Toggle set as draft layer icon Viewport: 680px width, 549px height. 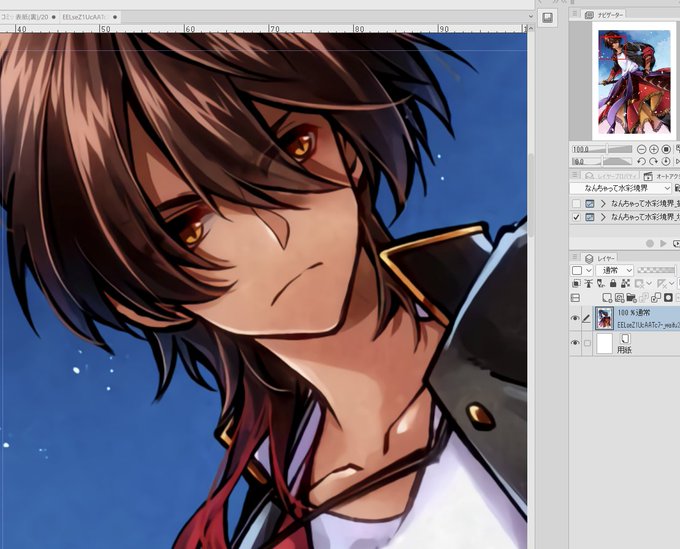[601, 284]
